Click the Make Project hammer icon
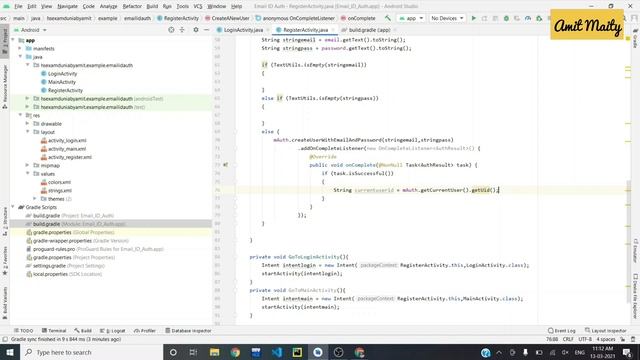 (388, 18)
